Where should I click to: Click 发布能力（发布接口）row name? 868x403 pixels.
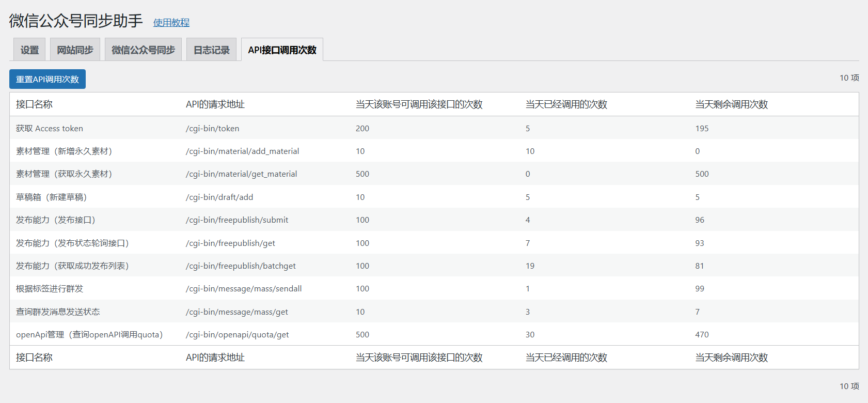point(56,220)
